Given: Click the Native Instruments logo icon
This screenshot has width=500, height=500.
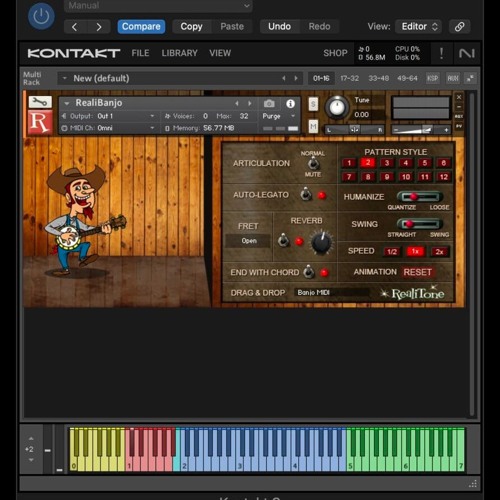Looking at the screenshot, I should click(x=466, y=53).
